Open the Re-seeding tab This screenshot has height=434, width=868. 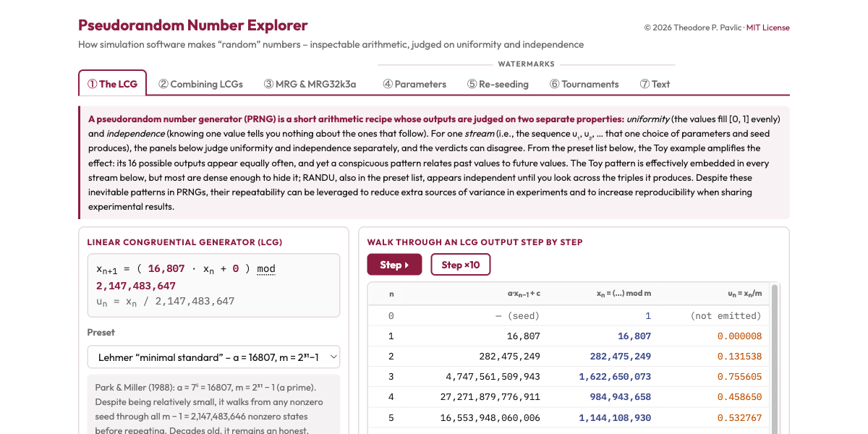pyautogui.click(x=498, y=84)
